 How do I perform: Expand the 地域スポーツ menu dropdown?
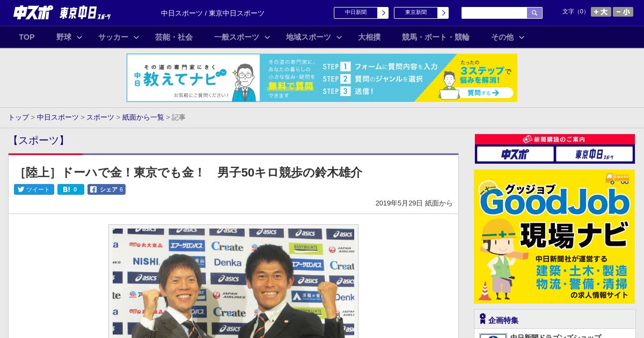pyautogui.click(x=314, y=37)
